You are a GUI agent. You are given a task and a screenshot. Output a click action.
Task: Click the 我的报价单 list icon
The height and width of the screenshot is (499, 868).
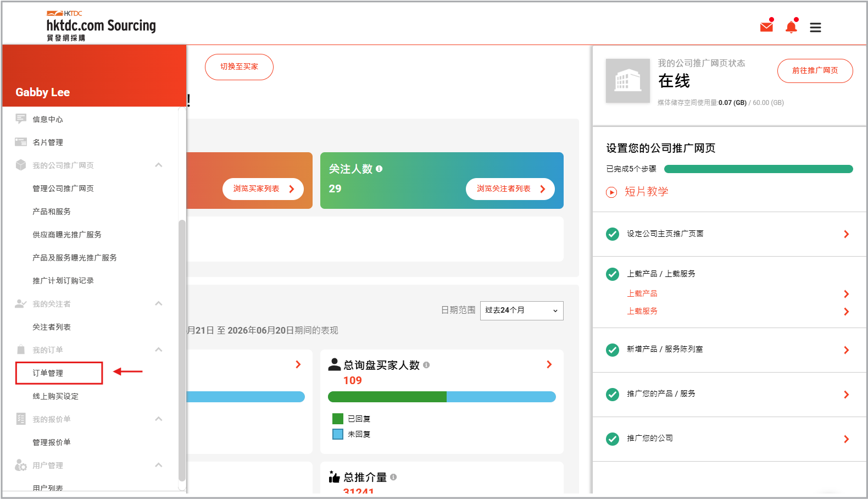pyautogui.click(x=21, y=419)
